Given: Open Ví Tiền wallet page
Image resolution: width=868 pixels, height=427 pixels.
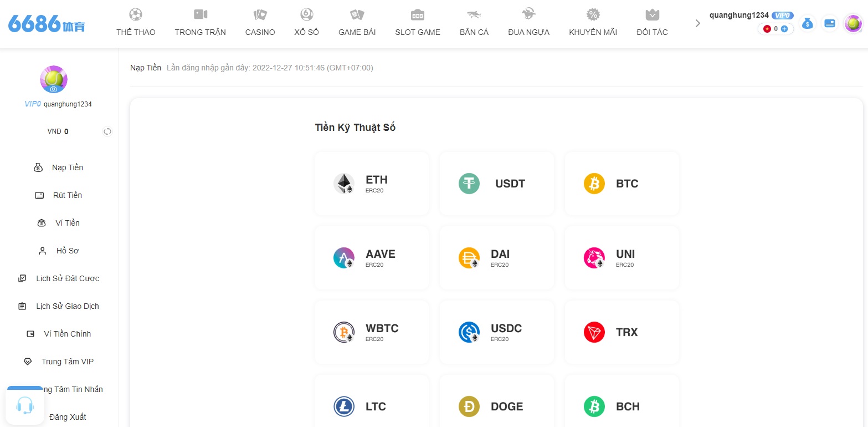Looking at the screenshot, I should [59, 223].
